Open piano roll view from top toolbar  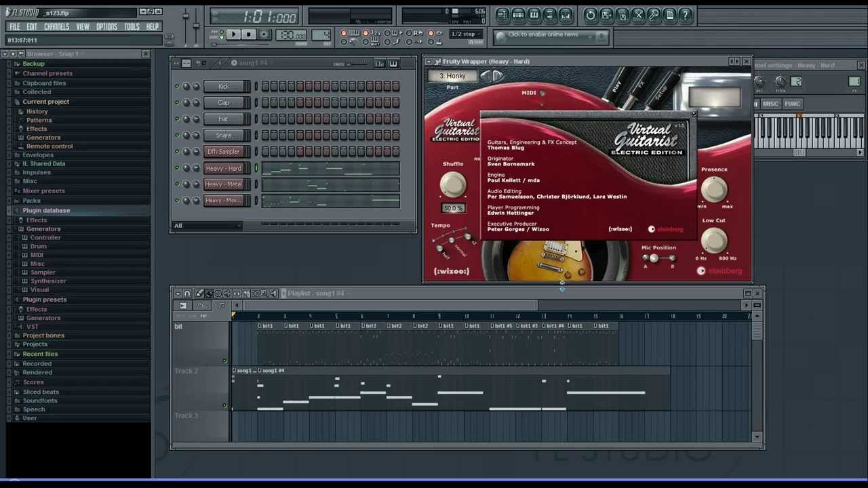coord(534,15)
